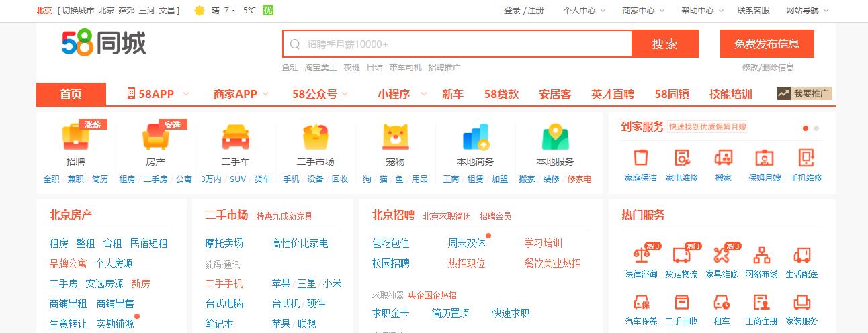This screenshot has height=333, width=868.
Task: Click the green 优 air quality badge
Action: coord(268,11)
